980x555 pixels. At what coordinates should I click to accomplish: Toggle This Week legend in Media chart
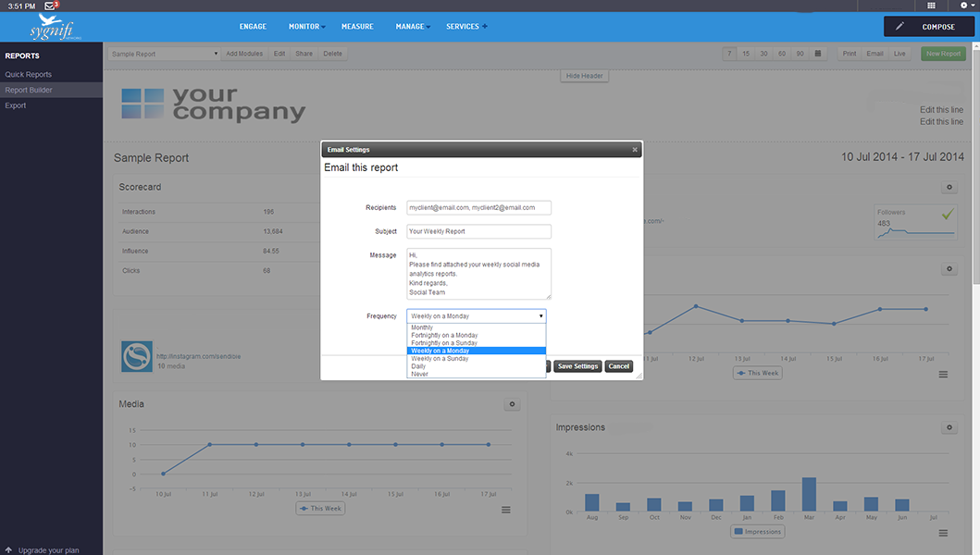pyautogui.click(x=321, y=509)
